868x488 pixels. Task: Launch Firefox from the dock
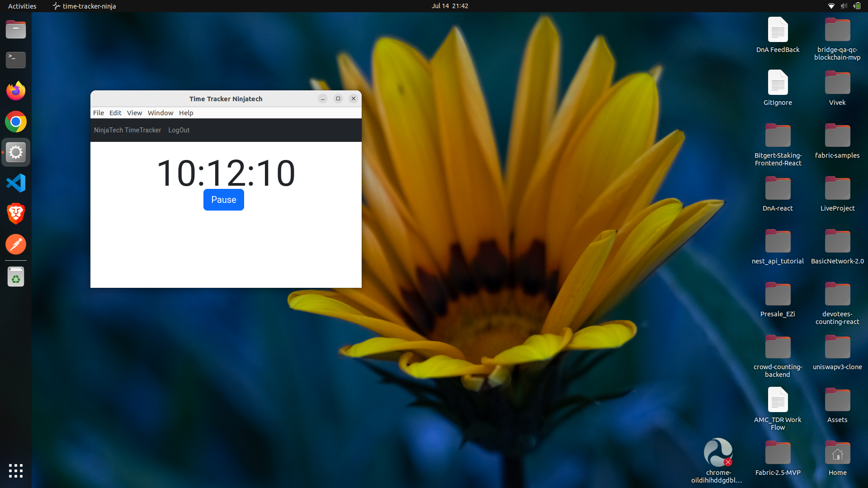point(16,91)
